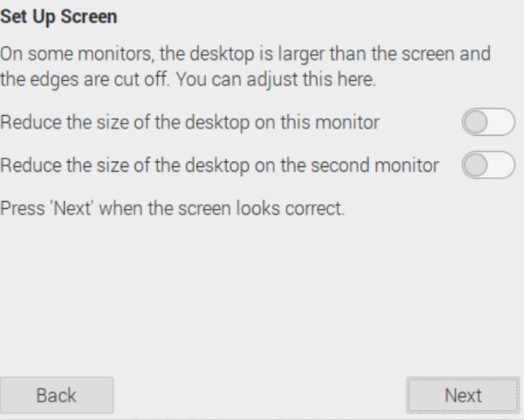Viewport: 524px width, 420px height.
Task: Turn on the second monitor's reduce-size switch
Action: [x=488, y=166]
